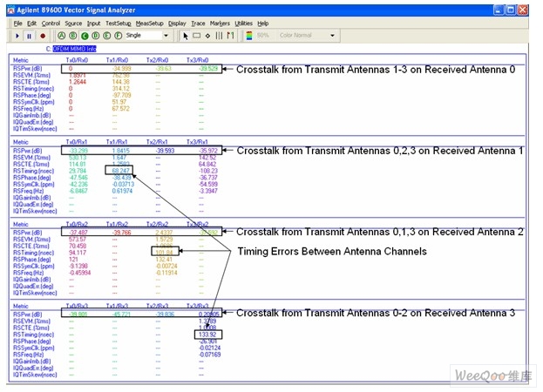Click the Tx3/Rx1 RSTiming value -108.23
Viewport: 543px width, 392px height.
[x=208, y=171]
